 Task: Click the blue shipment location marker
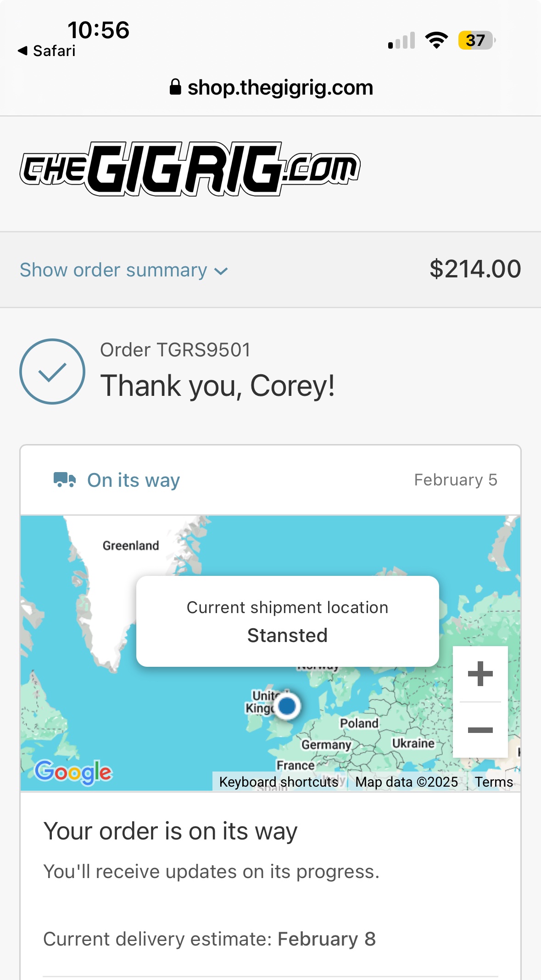[288, 706]
